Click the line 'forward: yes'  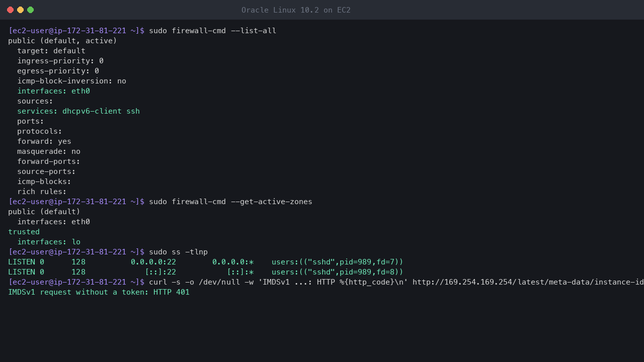pos(44,141)
